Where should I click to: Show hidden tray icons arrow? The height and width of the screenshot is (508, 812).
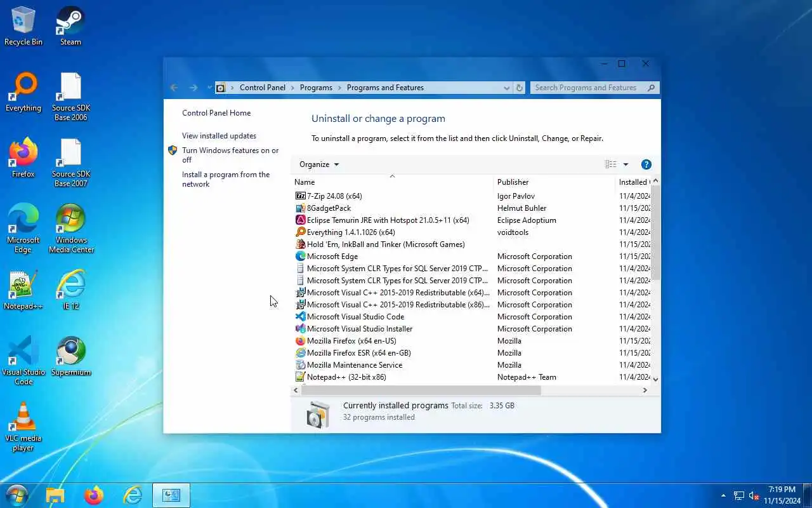(x=723, y=495)
